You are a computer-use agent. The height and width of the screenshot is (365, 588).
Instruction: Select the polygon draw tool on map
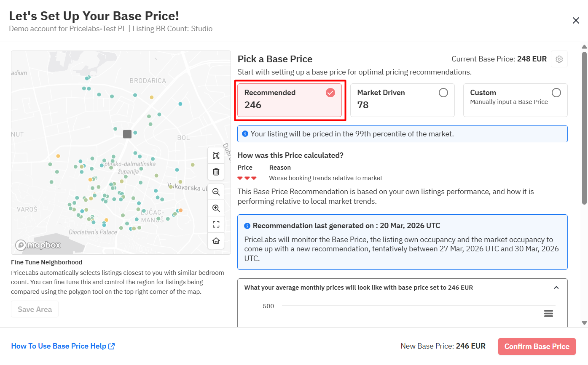pos(216,156)
